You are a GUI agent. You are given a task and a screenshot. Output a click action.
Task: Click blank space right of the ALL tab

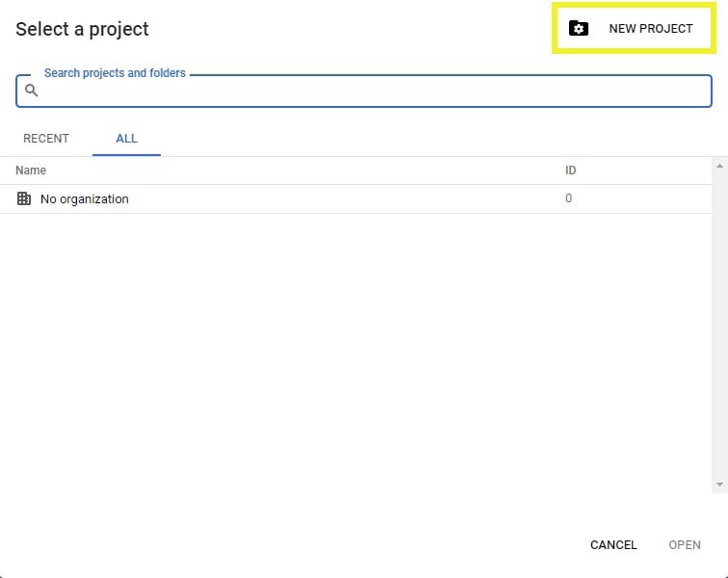click(433, 139)
